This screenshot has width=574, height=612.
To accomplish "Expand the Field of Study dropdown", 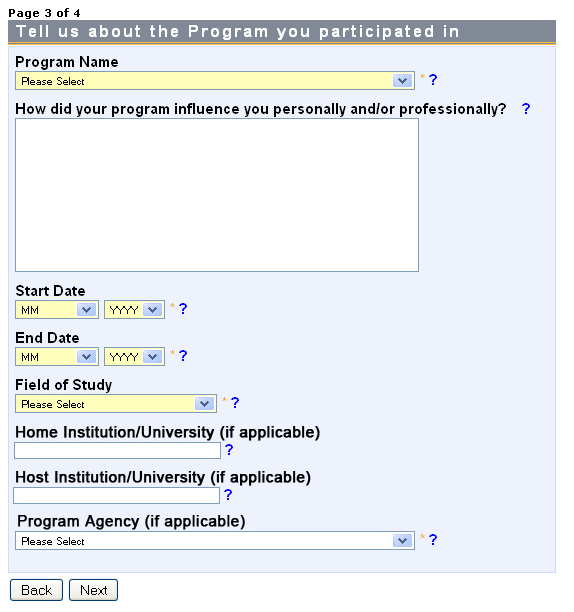I will [116, 404].
